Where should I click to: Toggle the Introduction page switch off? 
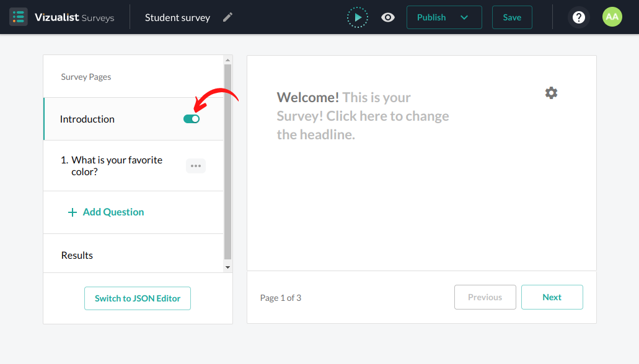tap(192, 119)
